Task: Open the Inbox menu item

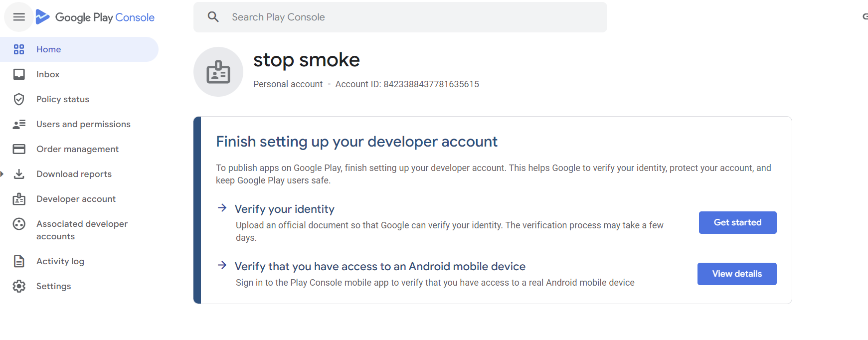Action: (79, 74)
